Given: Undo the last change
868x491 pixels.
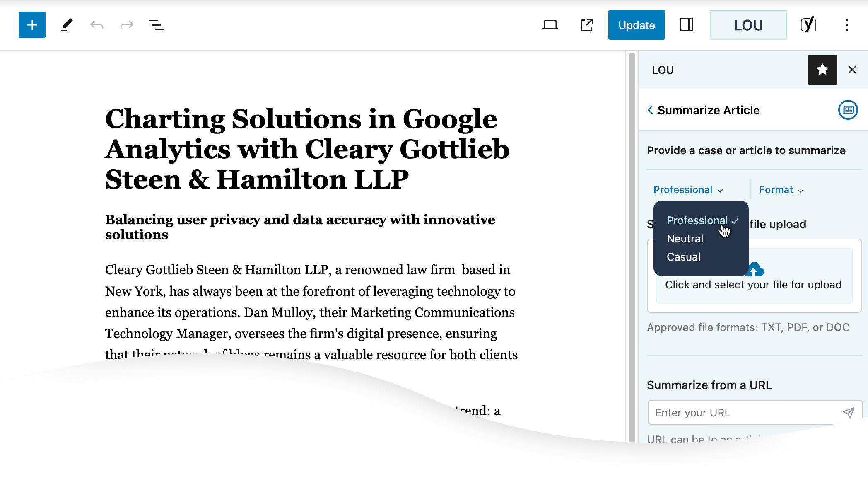Looking at the screenshot, I should (97, 25).
